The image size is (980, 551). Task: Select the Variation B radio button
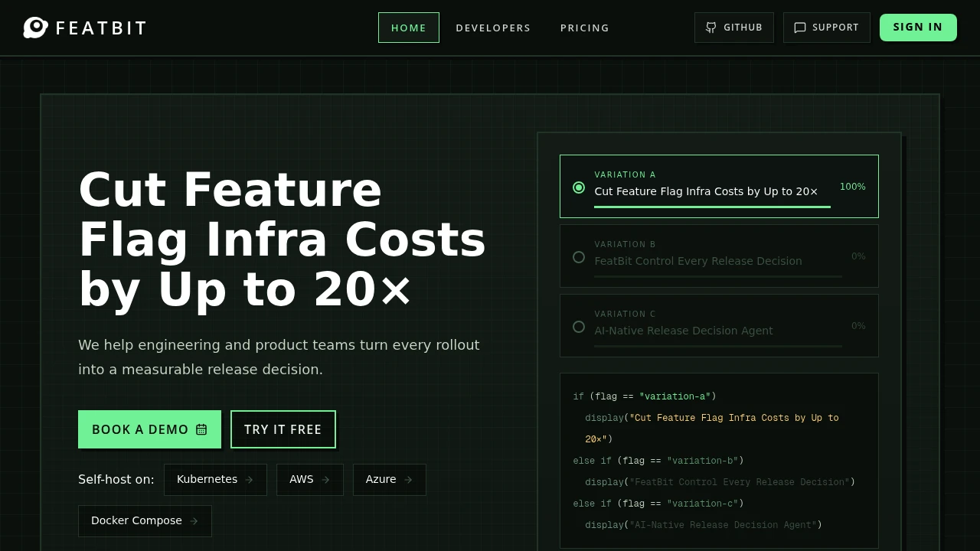[x=579, y=257]
